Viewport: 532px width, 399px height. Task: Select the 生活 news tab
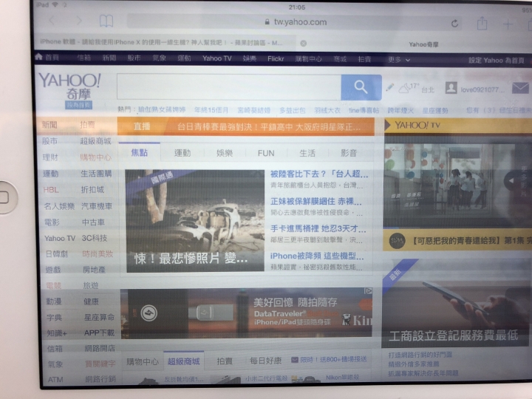click(307, 154)
